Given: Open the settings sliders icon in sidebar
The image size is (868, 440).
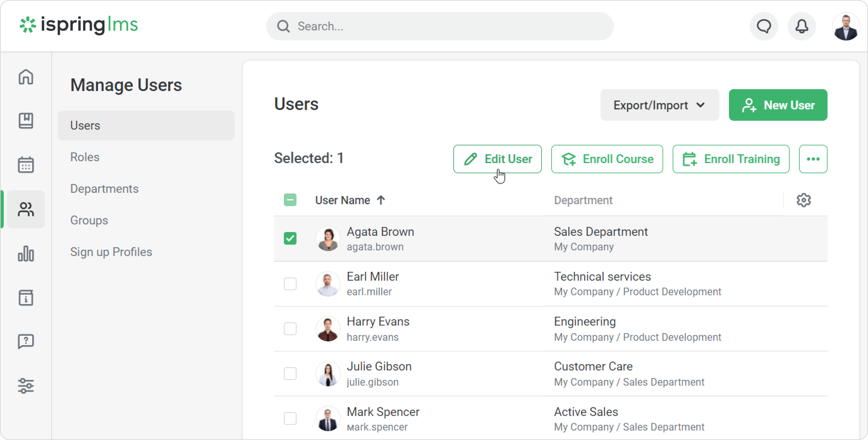Looking at the screenshot, I should (26, 385).
